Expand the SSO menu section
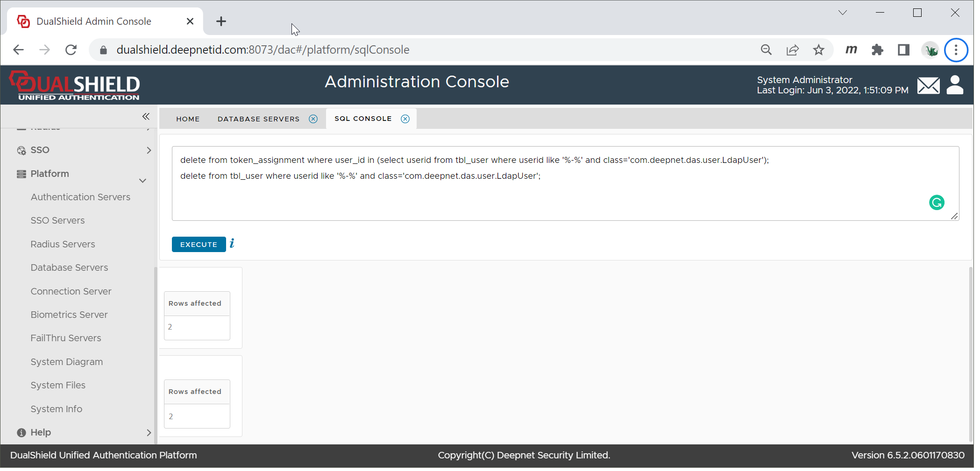 tap(149, 150)
